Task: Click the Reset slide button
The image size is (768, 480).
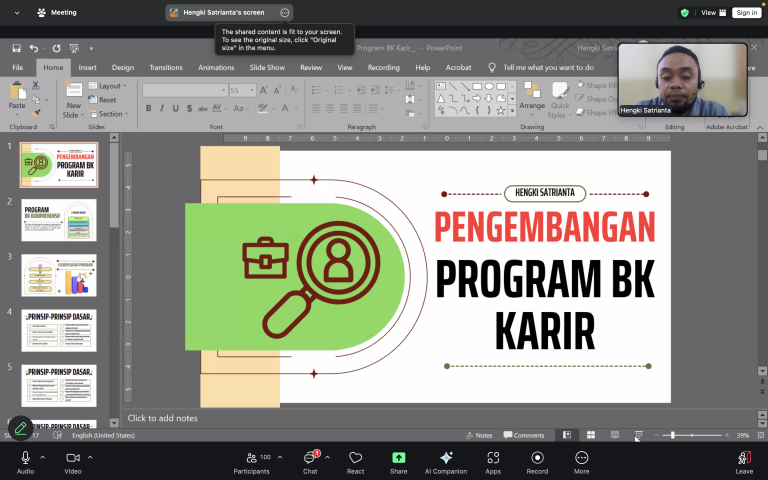Action: (102, 99)
